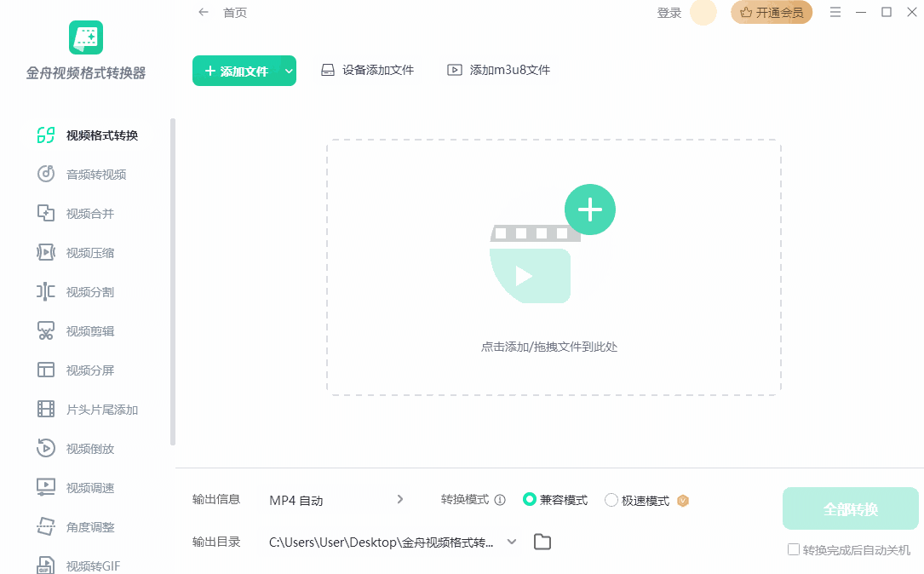
Task: Open the 角度调整 rotate icon
Action: pyautogui.click(x=46, y=526)
